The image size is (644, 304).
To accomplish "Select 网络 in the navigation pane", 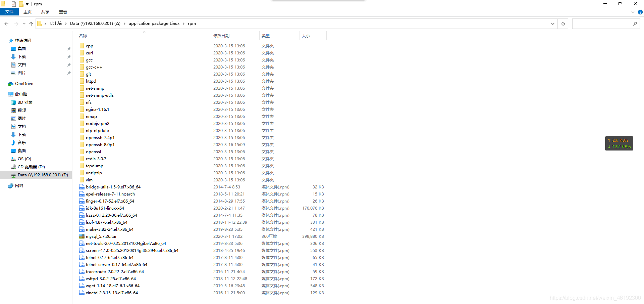I will click(19, 186).
